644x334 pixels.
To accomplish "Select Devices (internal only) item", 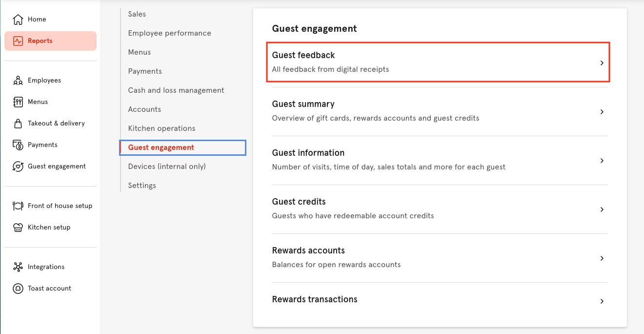I will coord(166,166).
